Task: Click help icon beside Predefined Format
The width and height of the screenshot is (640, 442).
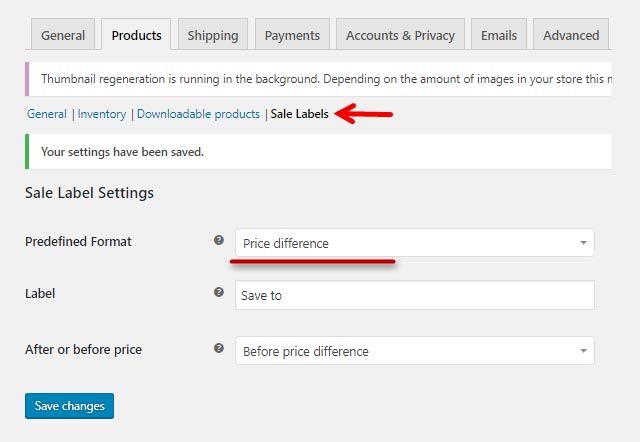Action: (x=219, y=240)
